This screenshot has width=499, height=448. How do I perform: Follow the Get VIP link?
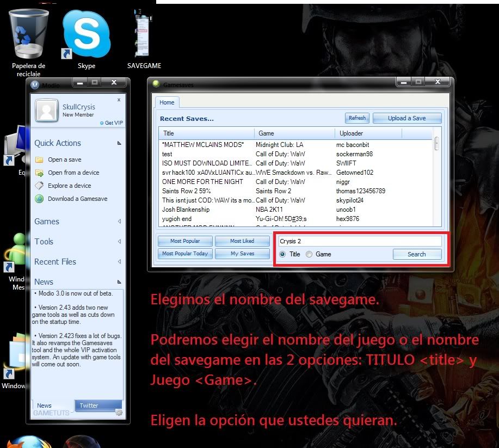(x=114, y=123)
